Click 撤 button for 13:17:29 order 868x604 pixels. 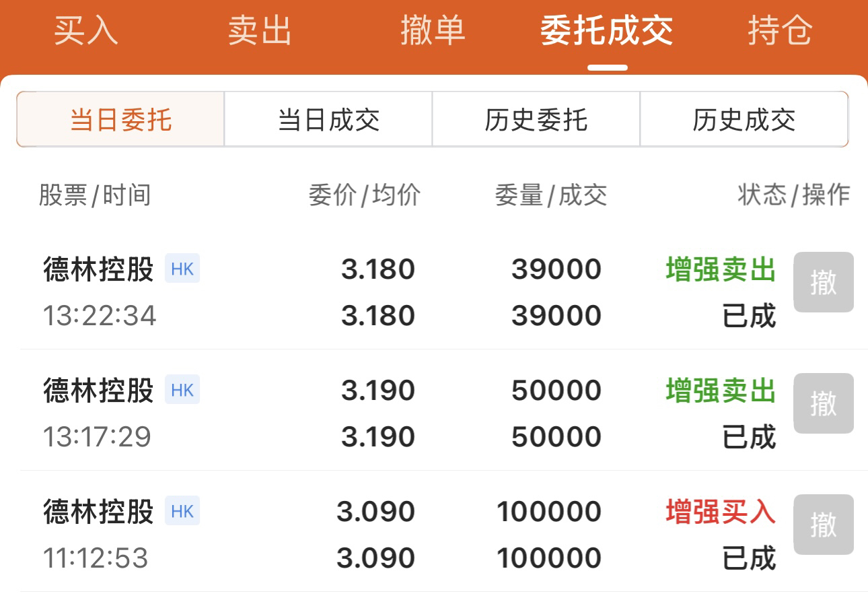click(824, 403)
